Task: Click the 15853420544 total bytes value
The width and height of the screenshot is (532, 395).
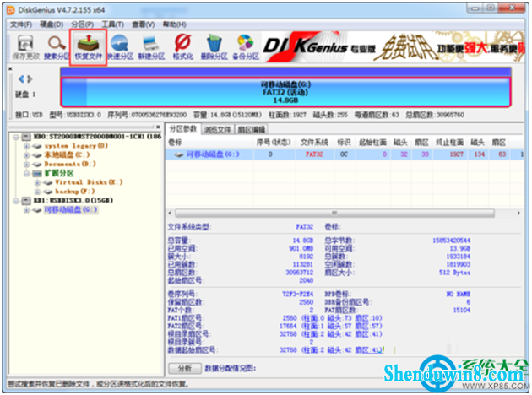Action: (x=451, y=241)
